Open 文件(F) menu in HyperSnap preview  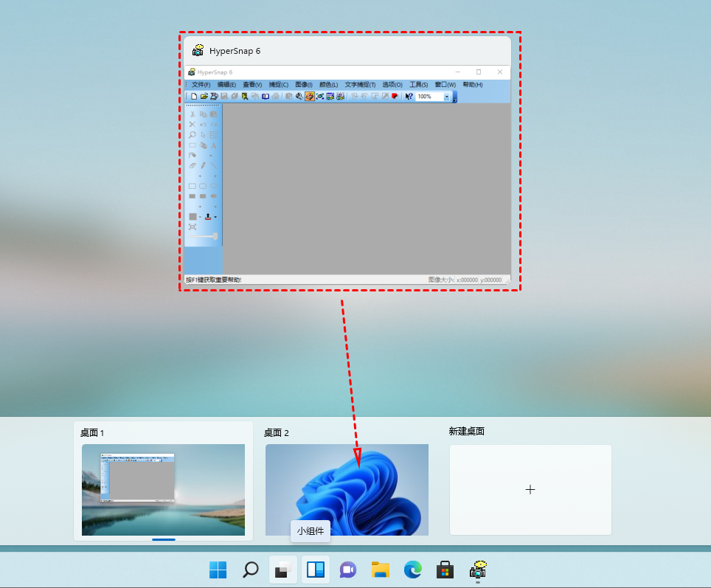[x=201, y=85]
